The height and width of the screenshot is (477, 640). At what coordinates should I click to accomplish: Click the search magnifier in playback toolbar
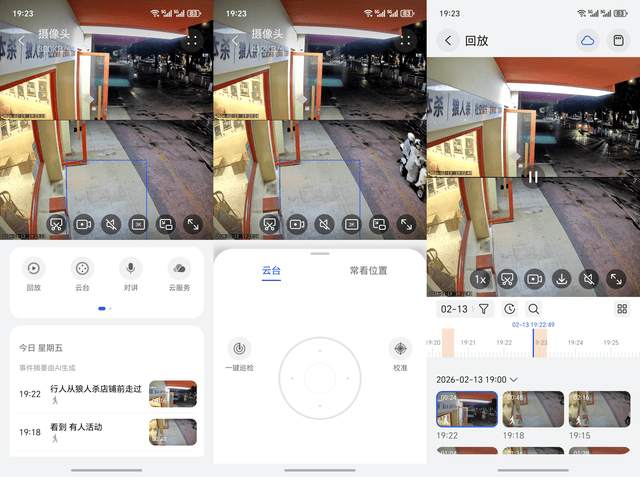534,310
